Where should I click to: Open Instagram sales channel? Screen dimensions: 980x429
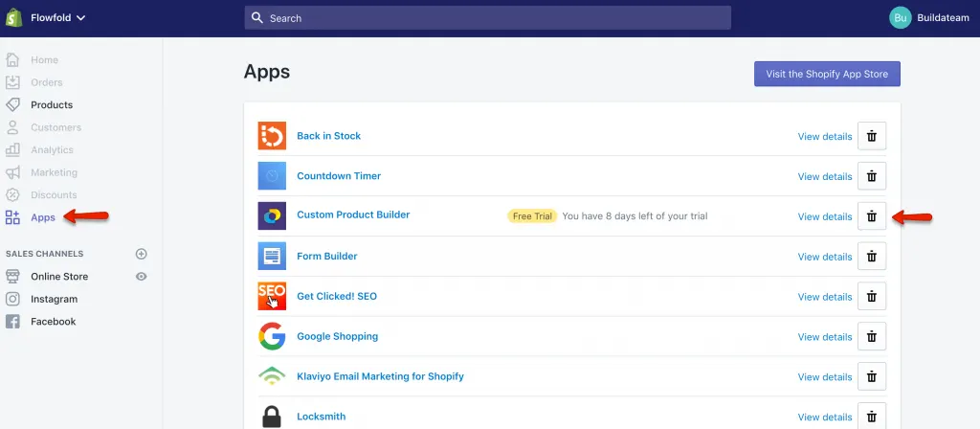(x=54, y=299)
